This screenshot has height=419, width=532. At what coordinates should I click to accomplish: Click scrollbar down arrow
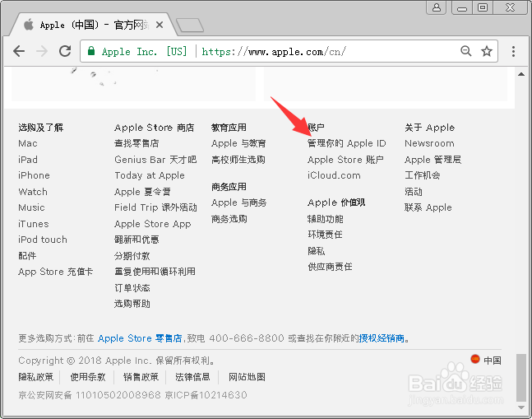521,407
